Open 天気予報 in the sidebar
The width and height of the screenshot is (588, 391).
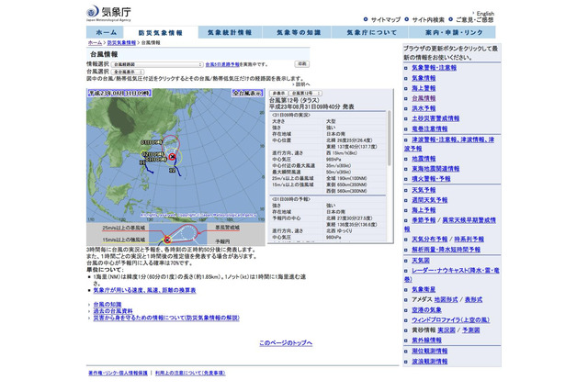click(x=424, y=190)
